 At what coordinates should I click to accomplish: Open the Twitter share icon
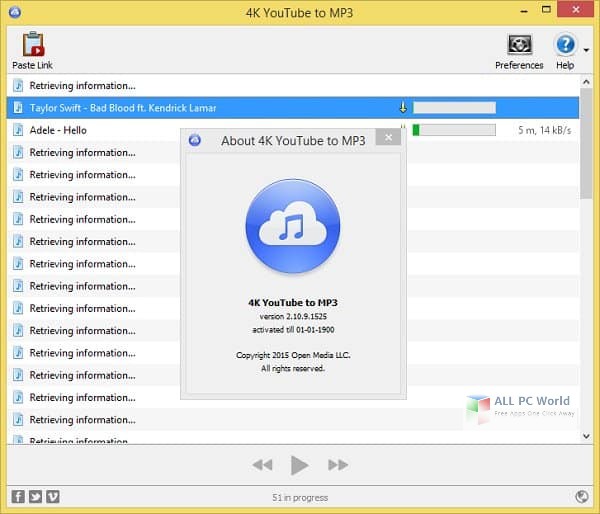click(x=36, y=497)
